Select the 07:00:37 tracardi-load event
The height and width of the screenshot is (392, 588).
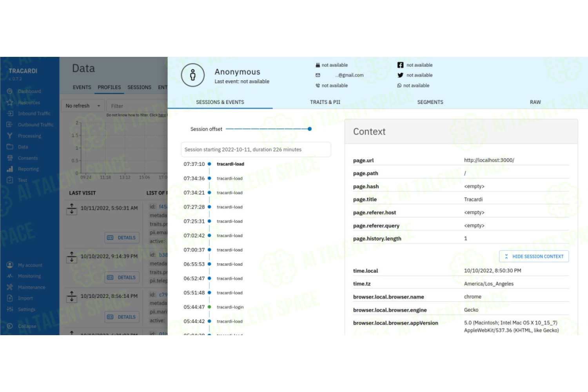point(213,250)
